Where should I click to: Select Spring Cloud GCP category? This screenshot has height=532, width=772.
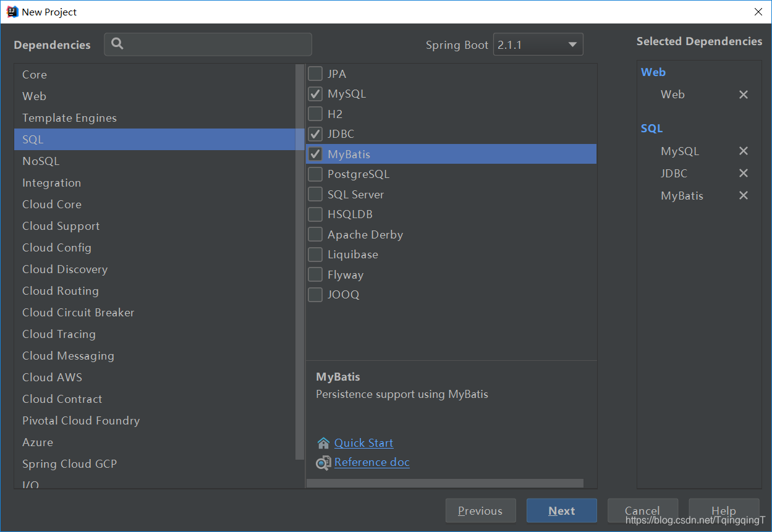click(x=155, y=464)
